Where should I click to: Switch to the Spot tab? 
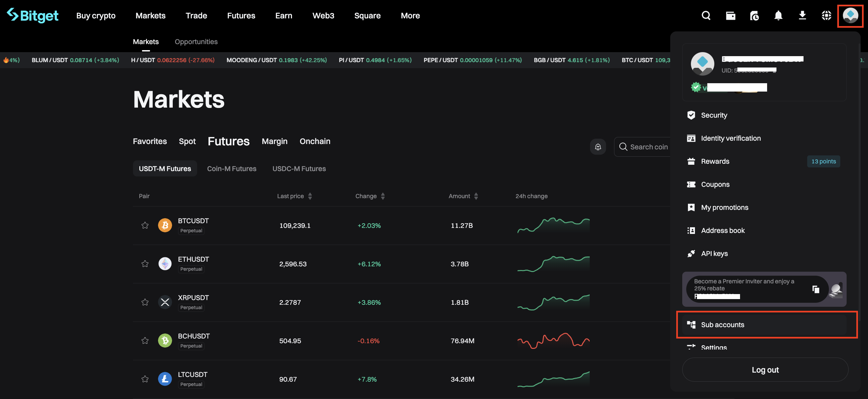(x=187, y=142)
